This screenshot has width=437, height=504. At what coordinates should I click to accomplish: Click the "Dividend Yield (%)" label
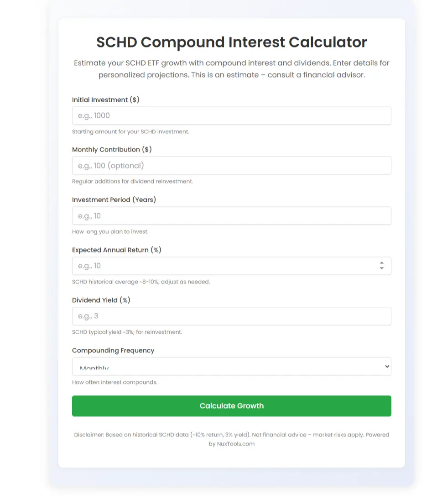pos(101,300)
